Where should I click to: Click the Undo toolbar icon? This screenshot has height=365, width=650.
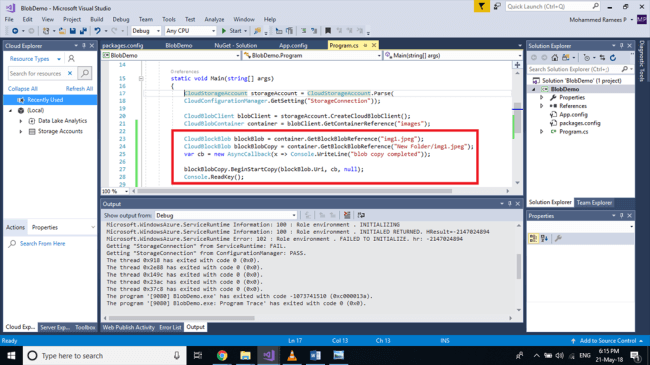pos(97,31)
